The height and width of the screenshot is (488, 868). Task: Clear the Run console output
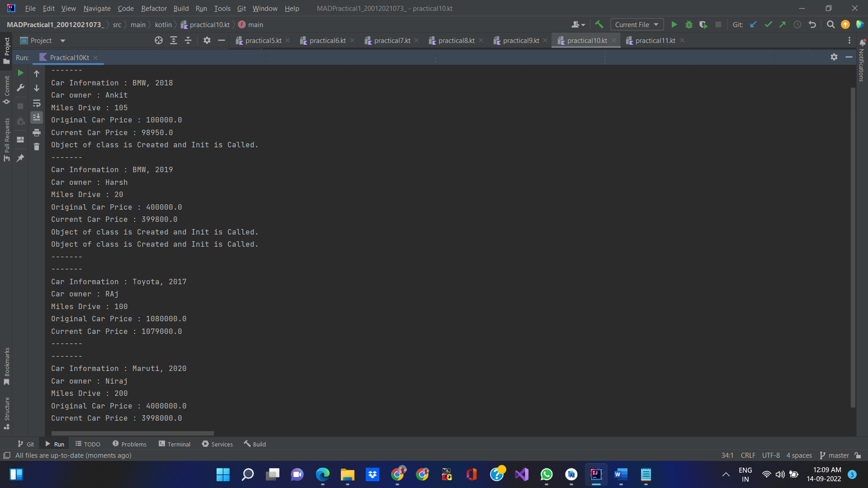(x=37, y=147)
